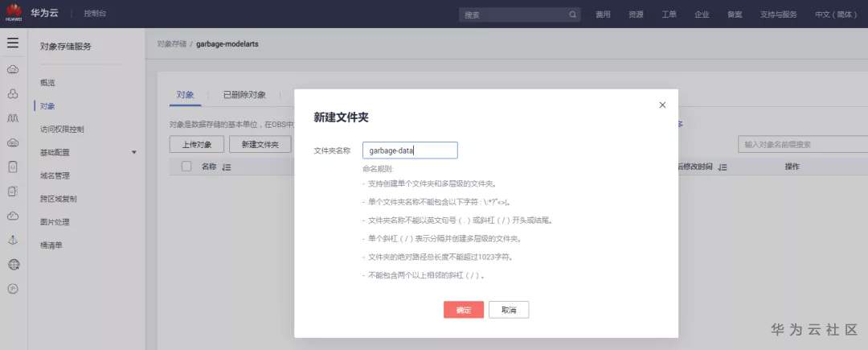This screenshot has width=868, height=350.
Task: Click the 新建文件夹 button behind the dialog
Action: click(260, 145)
